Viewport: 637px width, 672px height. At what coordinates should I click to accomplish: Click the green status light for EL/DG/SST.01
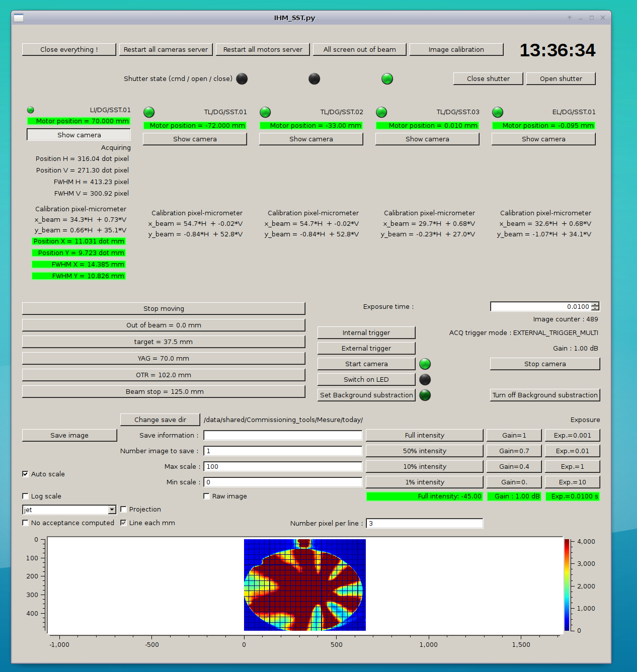tap(498, 112)
